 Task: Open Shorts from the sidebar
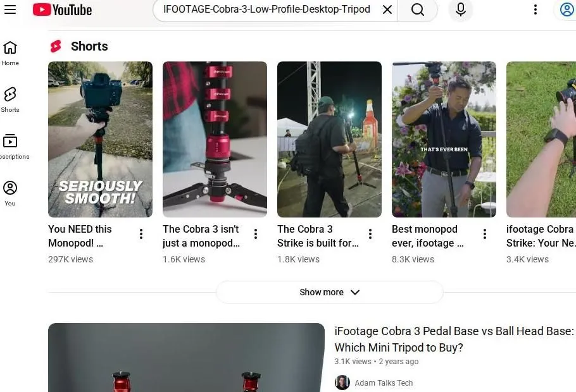tap(9, 99)
